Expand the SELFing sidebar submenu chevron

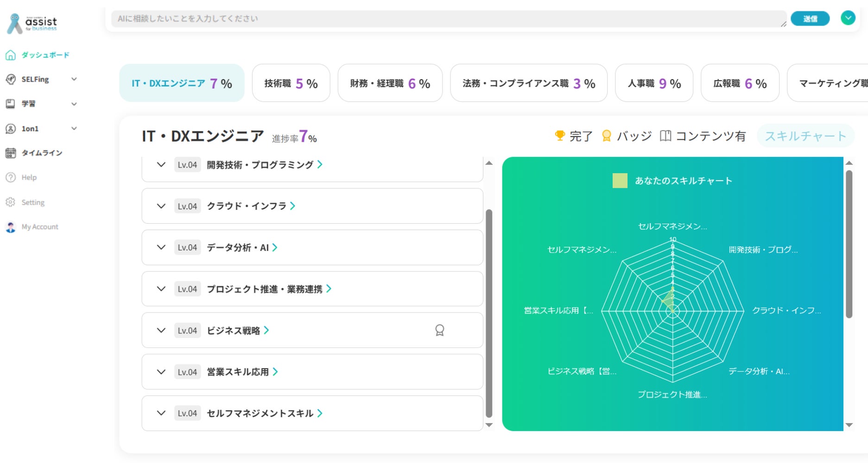[74, 79]
